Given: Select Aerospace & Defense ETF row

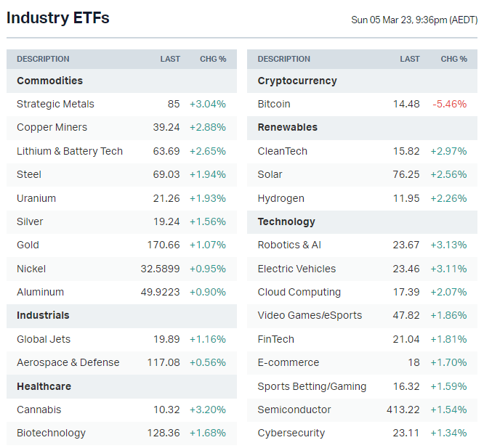Looking at the screenshot, I should [68, 362].
